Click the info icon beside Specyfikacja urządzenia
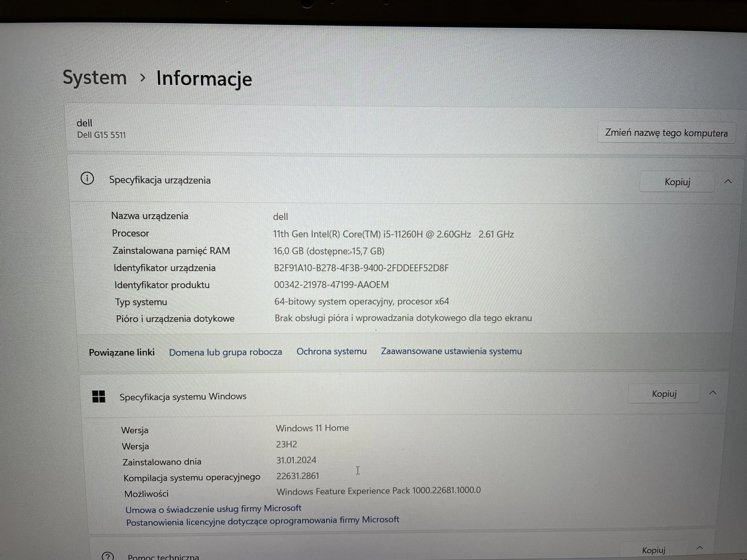This screenshot has width=747, height=560. point(87,178)
